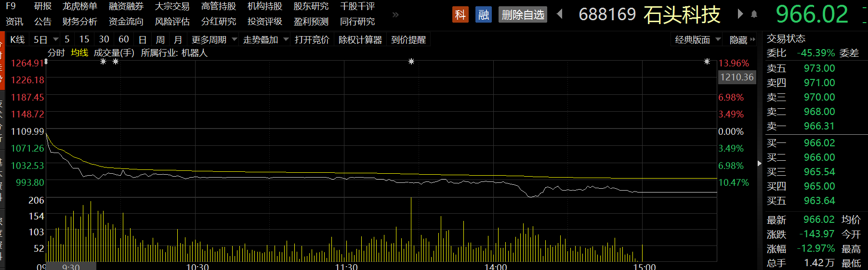Toggle the 分时 line display
This screenshot has width=868, height=270.
pyautogui.click(x=56, y=52)
